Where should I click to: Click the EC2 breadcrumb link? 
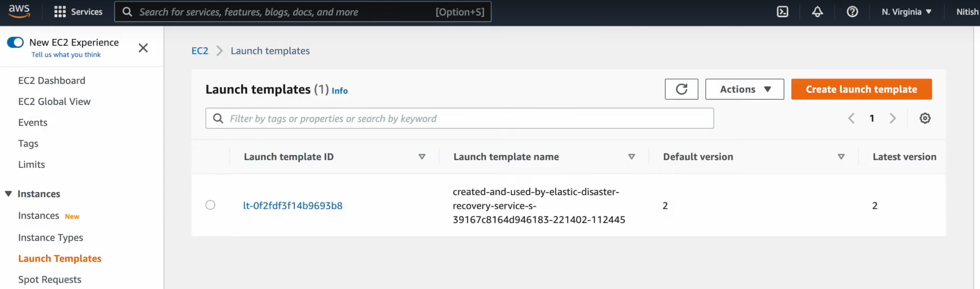point(200,51)
